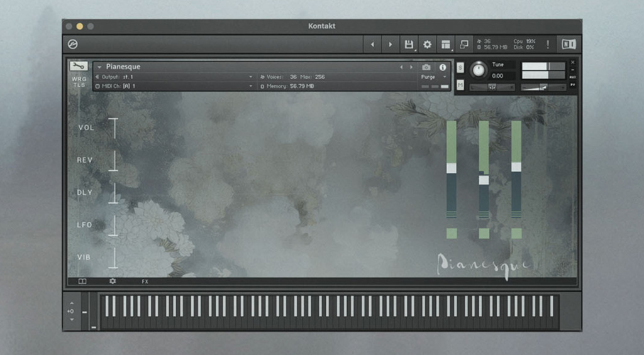
Task: Toggle the first green layer button
Action: point(452,233)
